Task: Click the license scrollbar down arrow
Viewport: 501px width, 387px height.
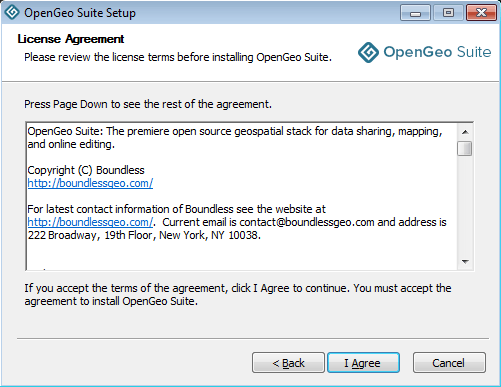Action: pos(465,262)
